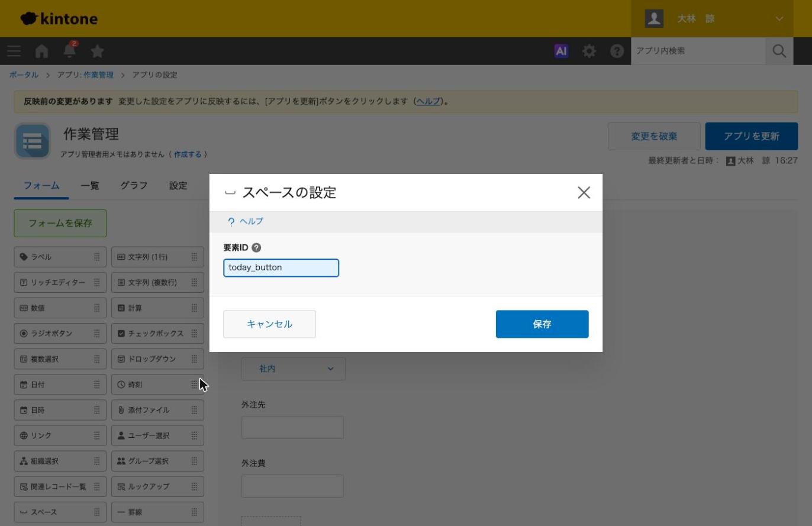Click the 保存 button in dialog
The height and width of the screenshot is (526, 812).
(x=542, y=324)
